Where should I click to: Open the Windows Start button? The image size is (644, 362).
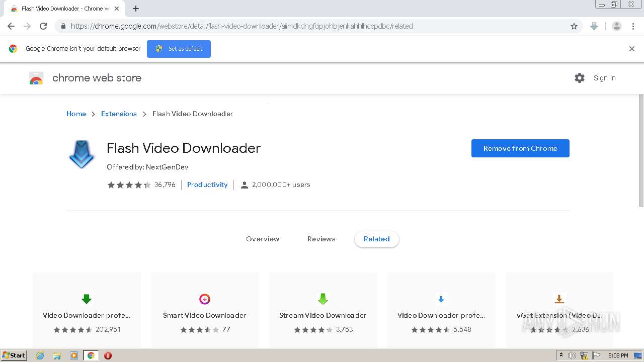tap(14, 355)
